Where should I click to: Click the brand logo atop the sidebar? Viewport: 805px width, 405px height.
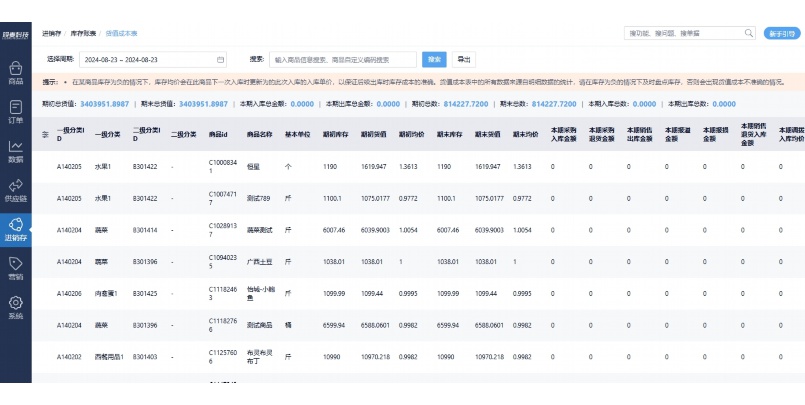[15, 35]
